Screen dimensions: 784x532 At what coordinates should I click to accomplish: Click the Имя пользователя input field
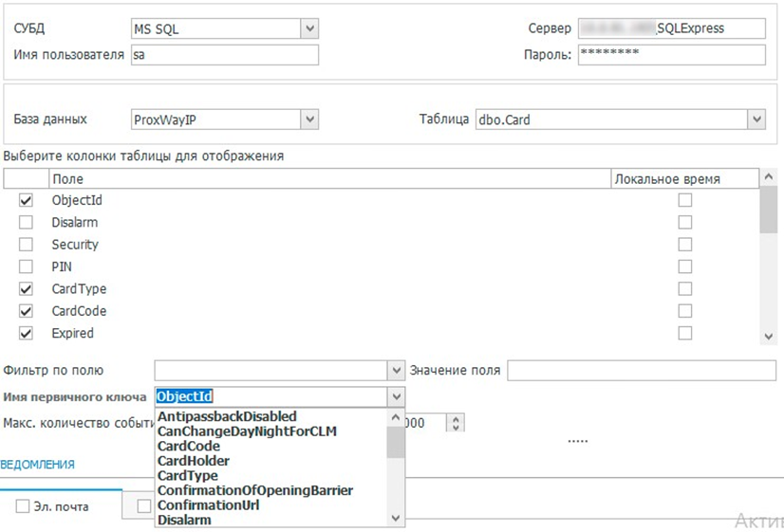tap(224, 55)
